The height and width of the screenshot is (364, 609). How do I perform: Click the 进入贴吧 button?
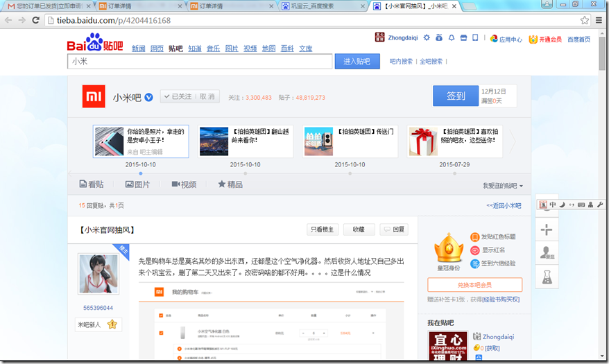[x=357, y=61]
